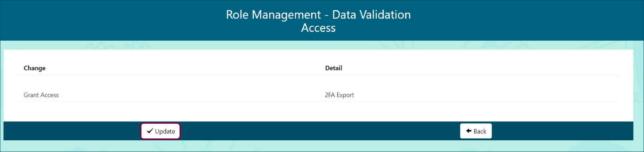Tap the tick mark beside Update
This screenshot has height=152, width=644.
[x=150, y=131]
